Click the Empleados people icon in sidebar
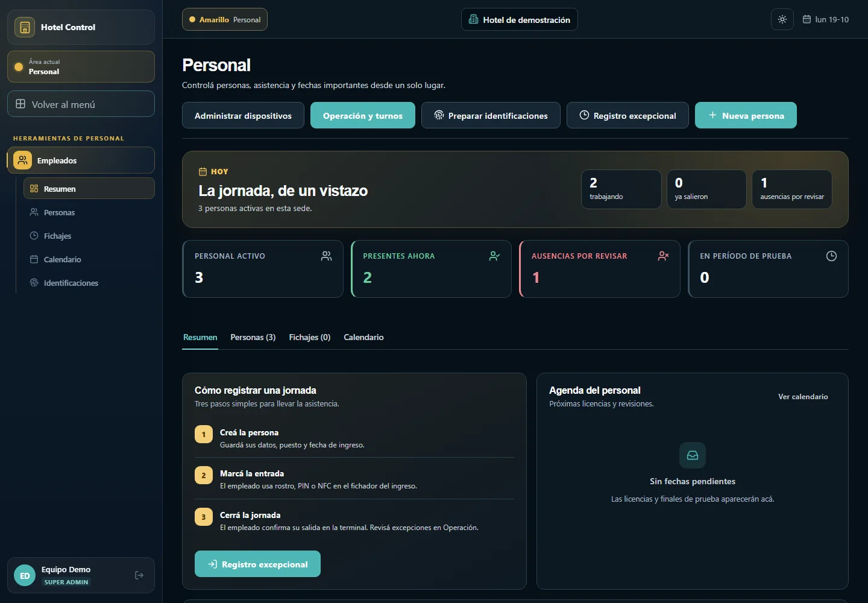The height and width of the screenshot is (603, 868). tap(22, 160)
